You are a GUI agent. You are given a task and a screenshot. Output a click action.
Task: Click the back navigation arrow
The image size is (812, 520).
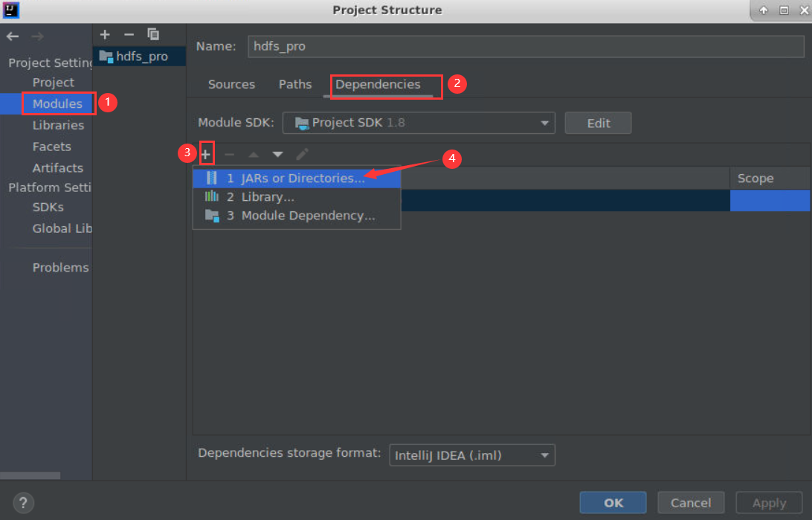point(13,36)
